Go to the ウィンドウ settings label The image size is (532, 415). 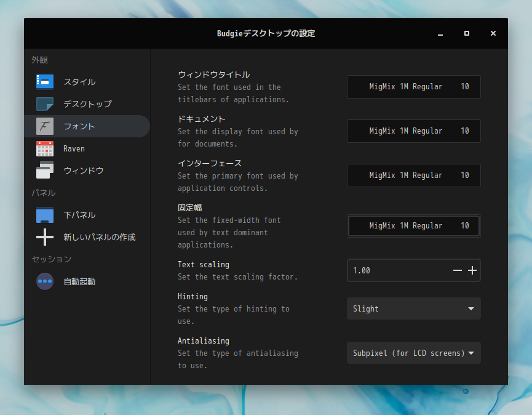[84, 171]
